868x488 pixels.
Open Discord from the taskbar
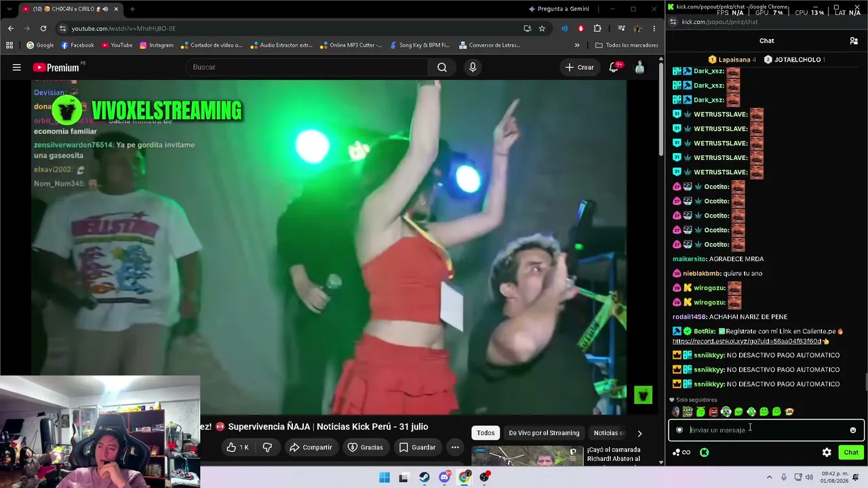(x=444, y=477)
